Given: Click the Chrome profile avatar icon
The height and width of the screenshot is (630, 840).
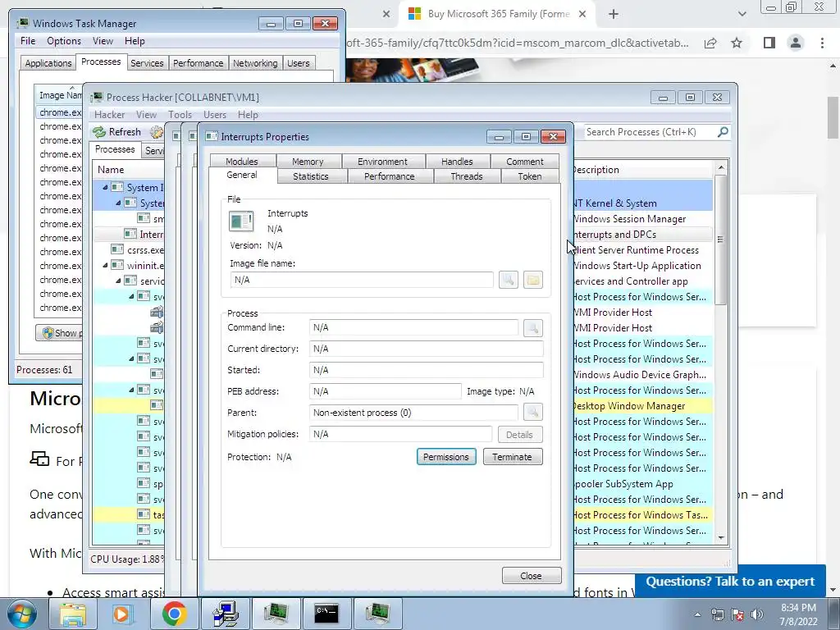Looking at the screenshot, I should (x=796, y=43).
